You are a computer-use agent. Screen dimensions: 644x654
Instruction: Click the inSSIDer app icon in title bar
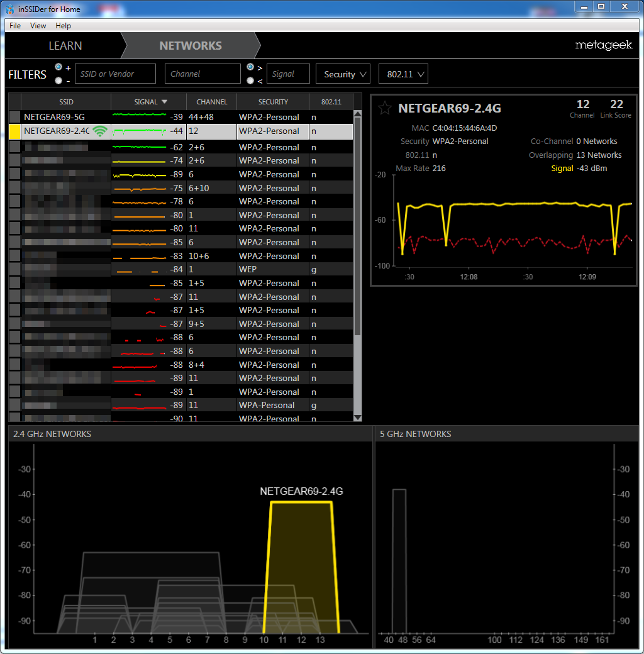(9, 9)
